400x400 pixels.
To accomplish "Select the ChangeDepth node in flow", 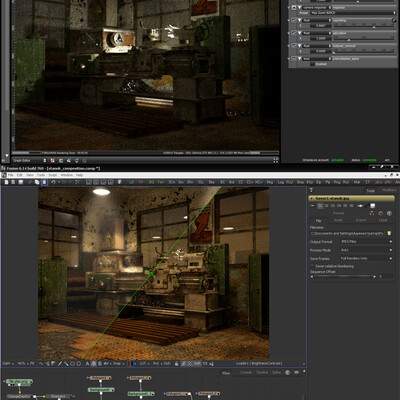I will pos(19,397).
